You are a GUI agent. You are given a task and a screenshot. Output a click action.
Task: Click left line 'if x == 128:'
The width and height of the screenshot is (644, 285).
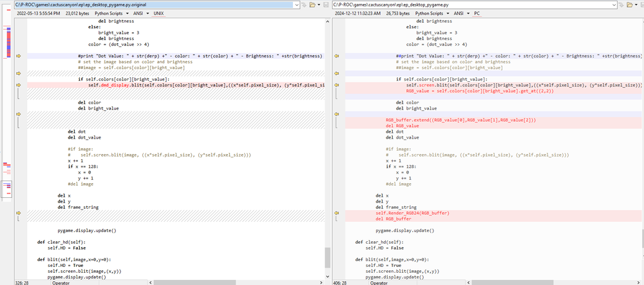point(83,166)
